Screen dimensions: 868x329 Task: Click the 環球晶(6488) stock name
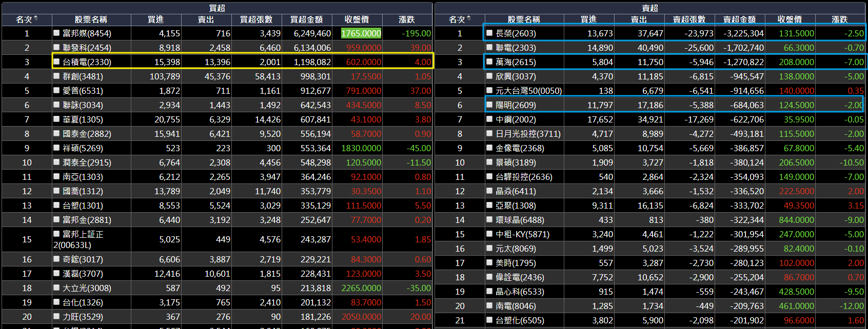click(x=520, y=220)
